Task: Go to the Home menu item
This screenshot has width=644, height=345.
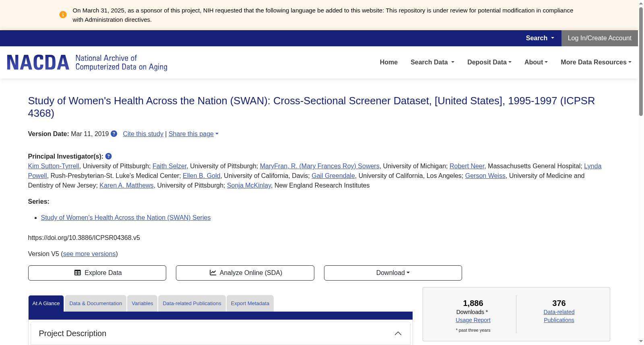Action: (x=389, y=62)
